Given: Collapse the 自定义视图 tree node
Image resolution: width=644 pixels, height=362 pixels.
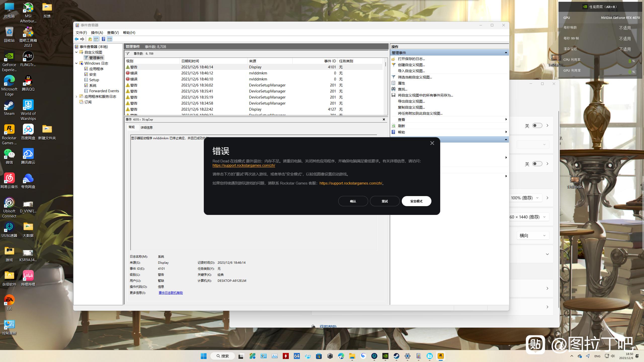Looking at the screenshot, I should pos(76,52).
